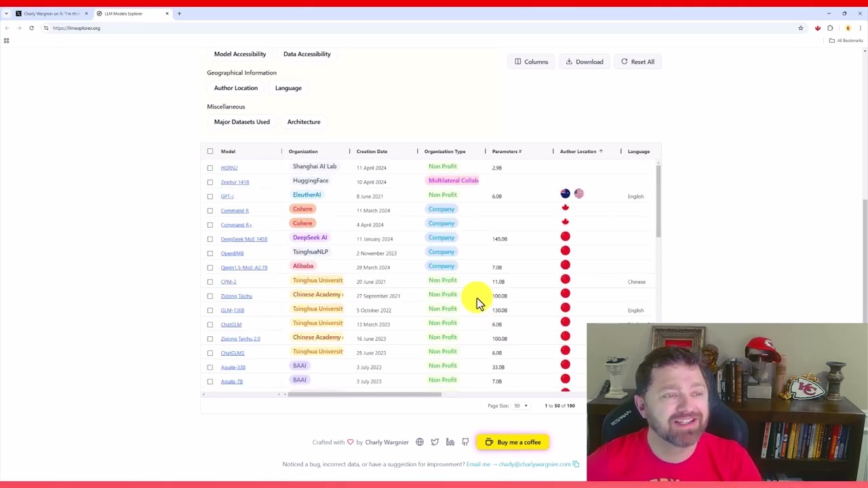Open the browser profile avatar
Image resolution: width=868 pixels, height=488 pixels.
pos(848,28)
